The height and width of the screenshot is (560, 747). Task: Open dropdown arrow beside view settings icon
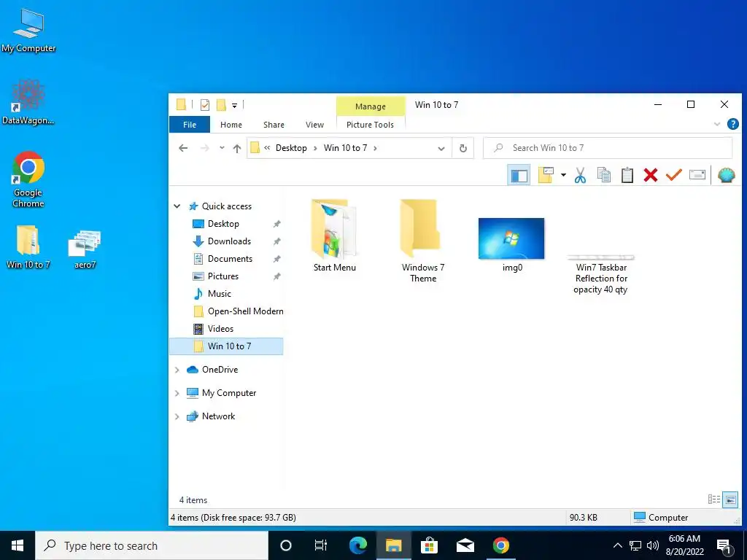click(x=563, y=175)
